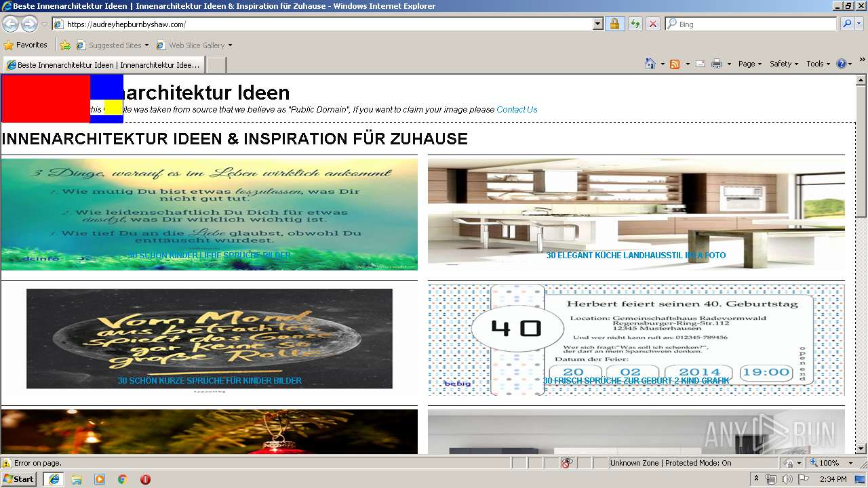Launch Google Chrome from the taskbar
Screen dimensions: 868x488
point(122,479)
